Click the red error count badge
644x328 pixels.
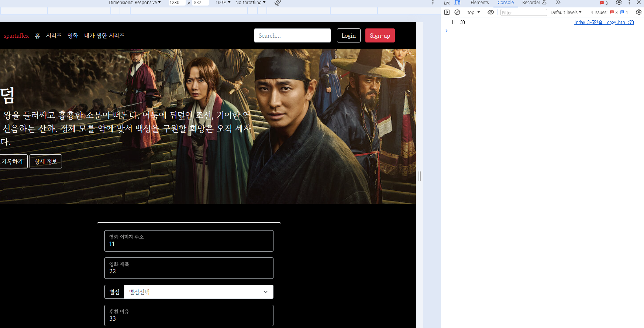[x=604, y=3]
